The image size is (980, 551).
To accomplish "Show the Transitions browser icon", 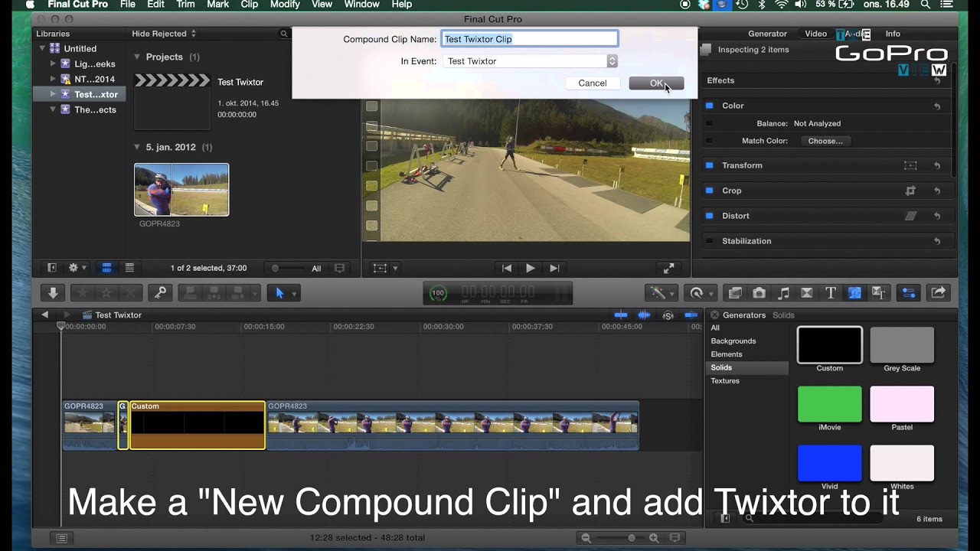I will [x=807, y=292].
